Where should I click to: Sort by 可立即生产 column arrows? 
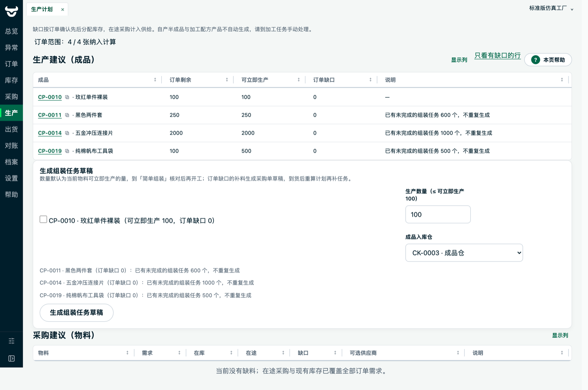point(298,80)
